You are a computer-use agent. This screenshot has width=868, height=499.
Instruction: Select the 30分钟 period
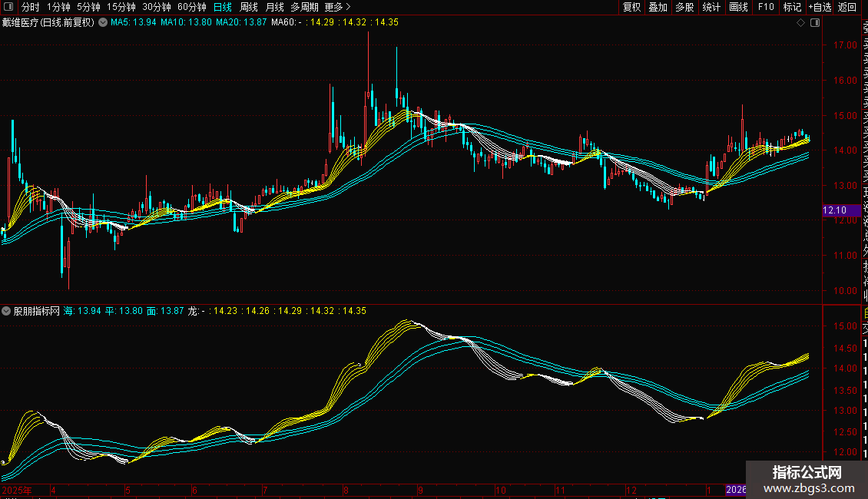click(157, 7)
